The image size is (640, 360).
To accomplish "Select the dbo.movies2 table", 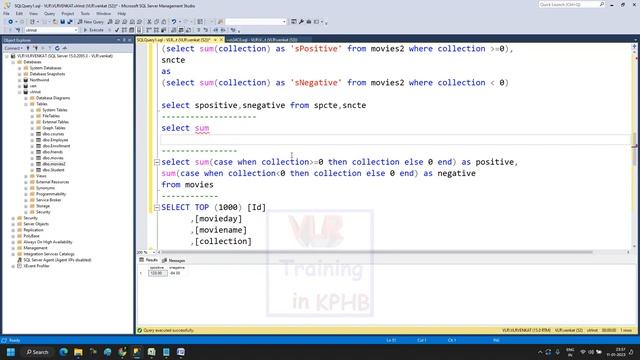I will coord(54,164).
